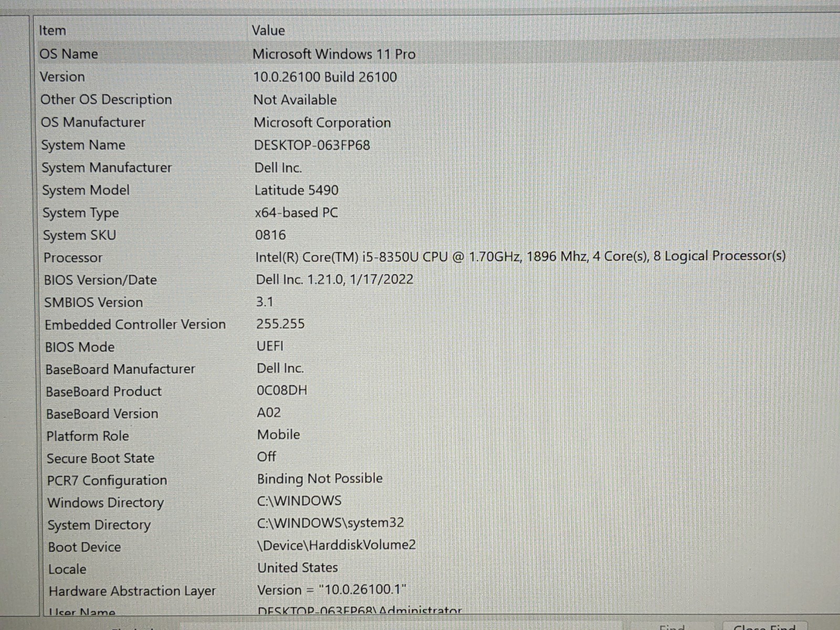Viewport: 840px width, 630px height.
Task: Click the Intel Core i5-8350U CPU value
Action: tap(520, 257)
